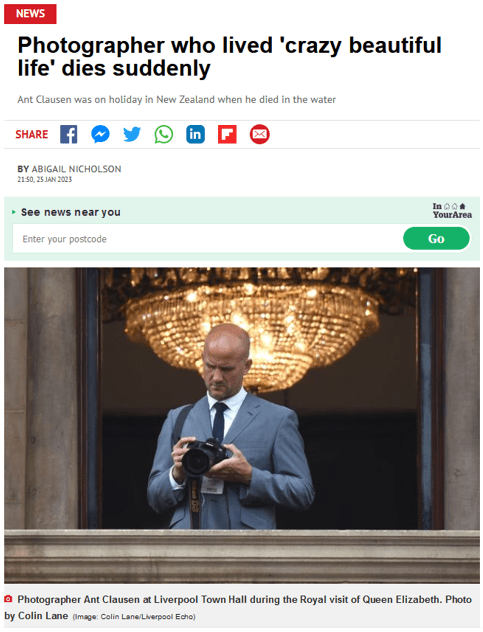Share the article on Twitter
Viewport: 483px width, 632px height.
coord(132,134)
